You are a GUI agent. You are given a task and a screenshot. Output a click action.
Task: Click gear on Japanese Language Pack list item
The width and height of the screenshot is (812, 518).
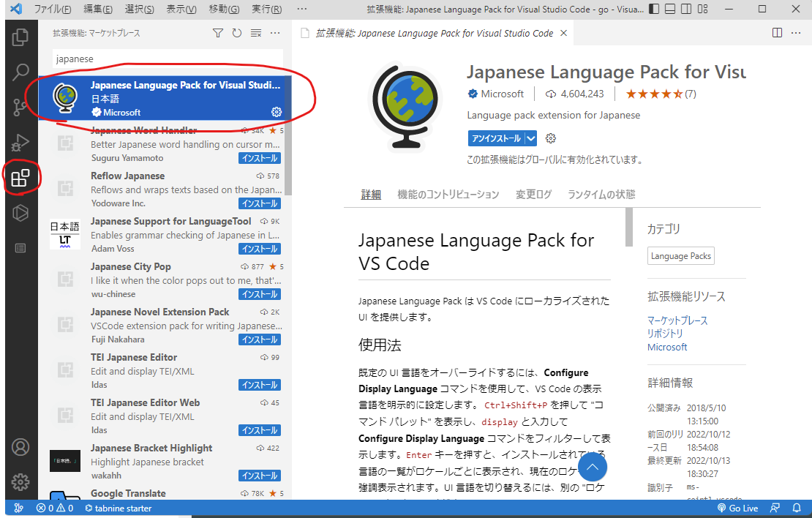[x=277, y=112]
